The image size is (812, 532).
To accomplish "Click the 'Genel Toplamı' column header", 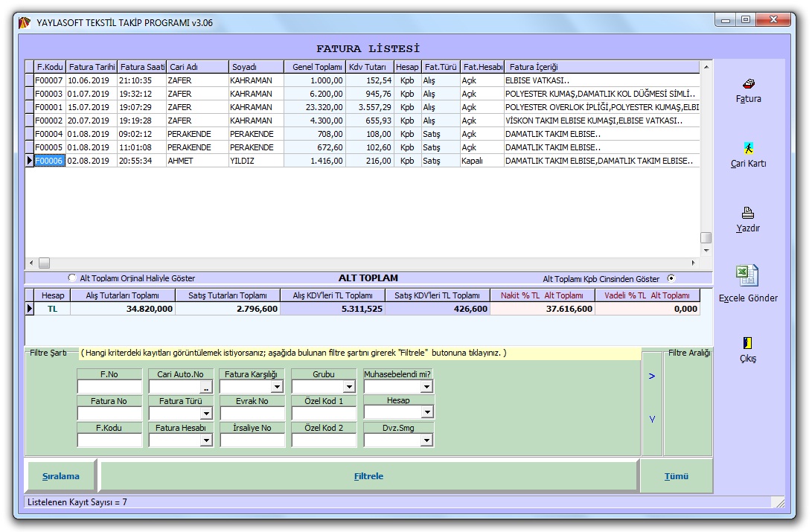I will 316,67.
